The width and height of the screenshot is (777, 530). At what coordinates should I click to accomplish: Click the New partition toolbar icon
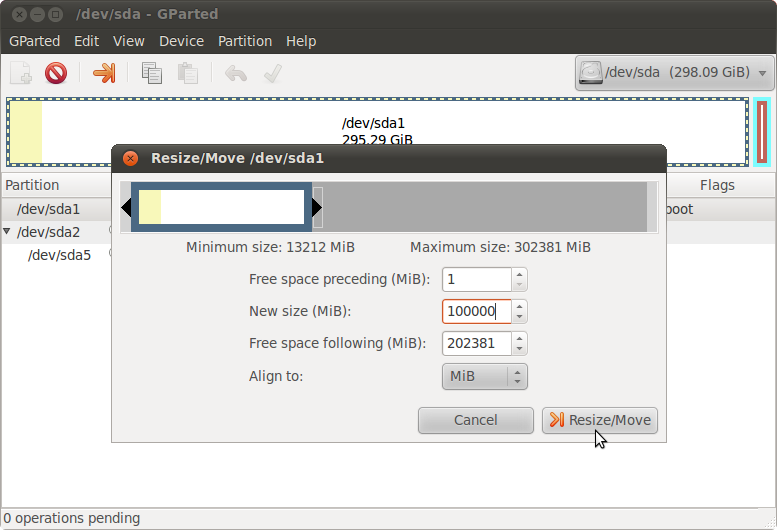point(21,73)
